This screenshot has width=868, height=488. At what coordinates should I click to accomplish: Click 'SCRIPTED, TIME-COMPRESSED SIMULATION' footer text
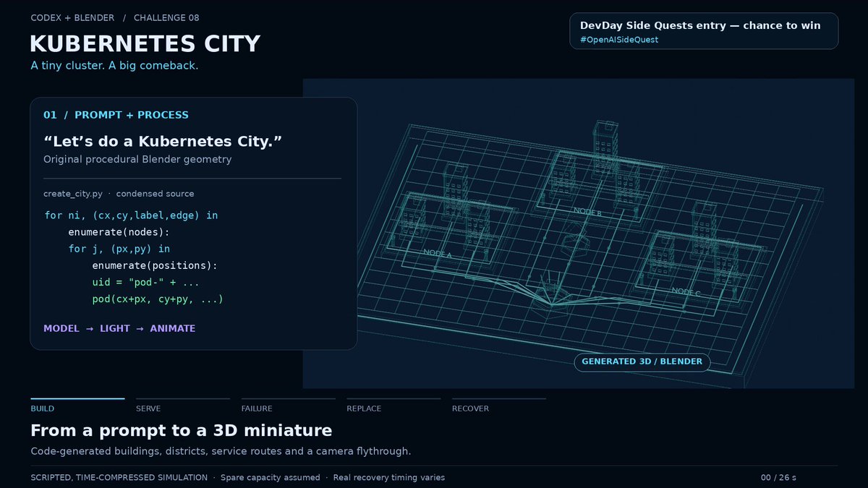(x=119, y=478)
